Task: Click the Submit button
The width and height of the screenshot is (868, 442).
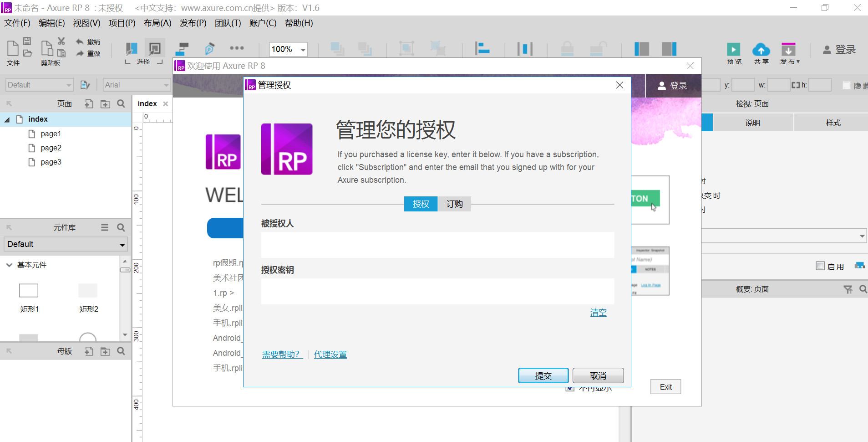Action: click(543, 375)
